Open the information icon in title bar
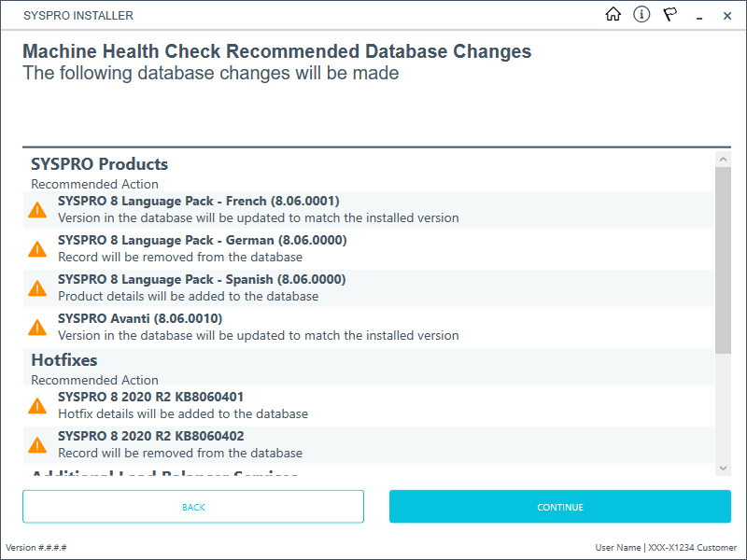 click(641, 15)
